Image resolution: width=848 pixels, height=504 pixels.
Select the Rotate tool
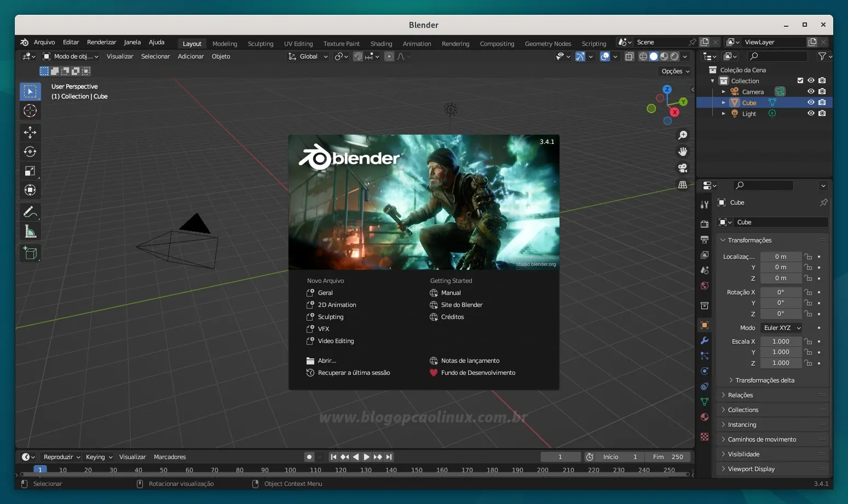pos(30,152)
